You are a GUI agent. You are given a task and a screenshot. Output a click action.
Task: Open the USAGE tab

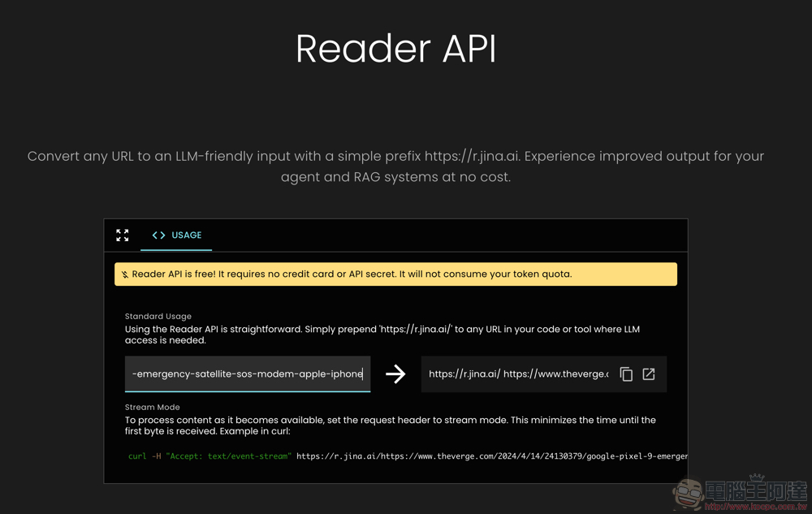[176, 235]
